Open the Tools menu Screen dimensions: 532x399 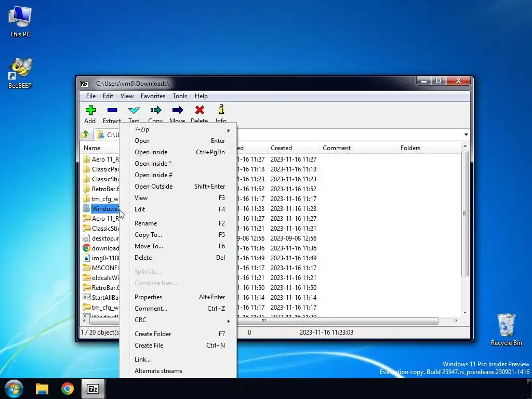tap(179, 96)
